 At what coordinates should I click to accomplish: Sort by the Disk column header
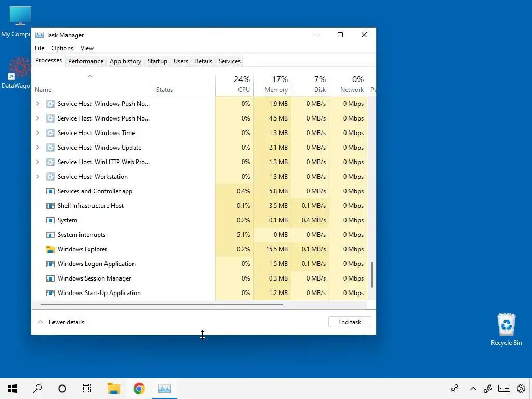tap(310, 85)
